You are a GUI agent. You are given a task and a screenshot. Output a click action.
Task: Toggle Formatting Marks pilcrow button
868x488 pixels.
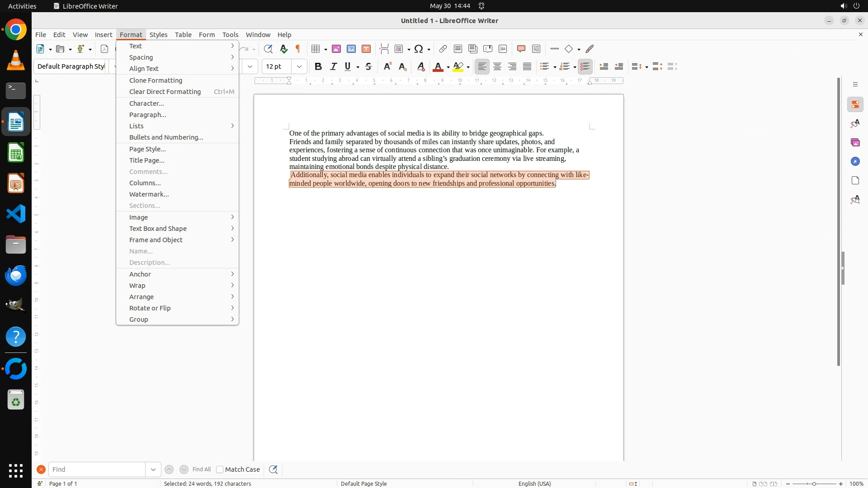298,49
